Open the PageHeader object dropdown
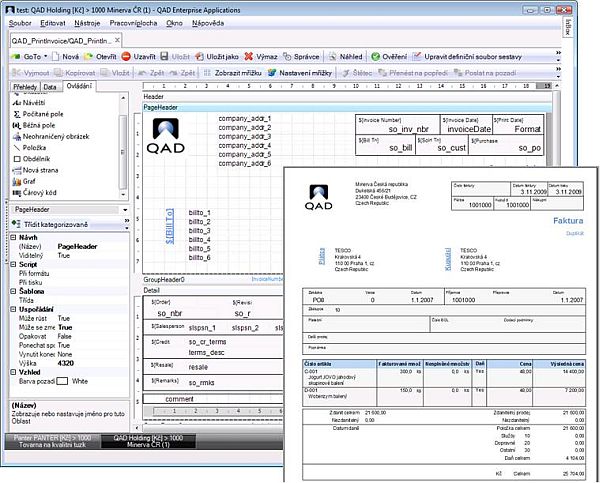This screenshot has height=483, width=600. [125, 210]
